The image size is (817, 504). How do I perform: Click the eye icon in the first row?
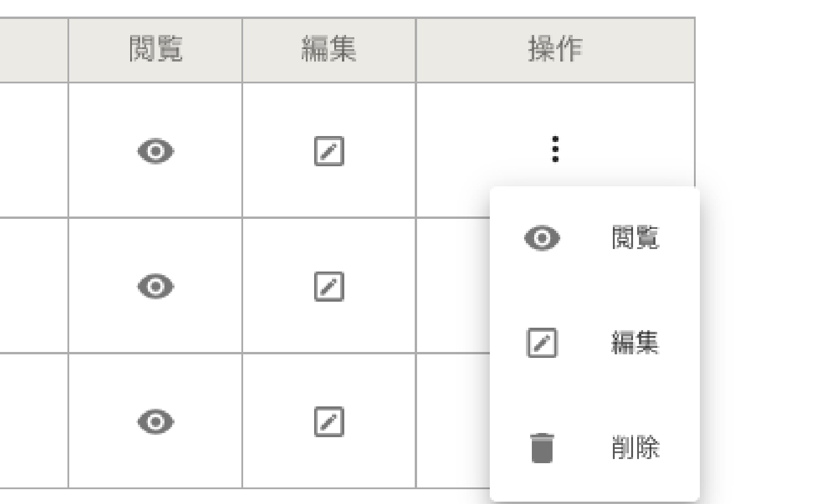point(156,152)
